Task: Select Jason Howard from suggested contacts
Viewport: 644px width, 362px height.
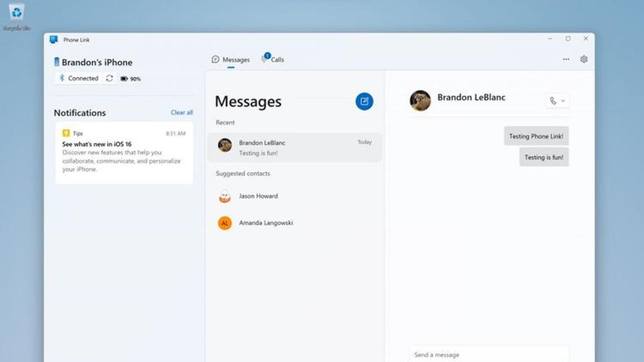Action: (258, 196)
